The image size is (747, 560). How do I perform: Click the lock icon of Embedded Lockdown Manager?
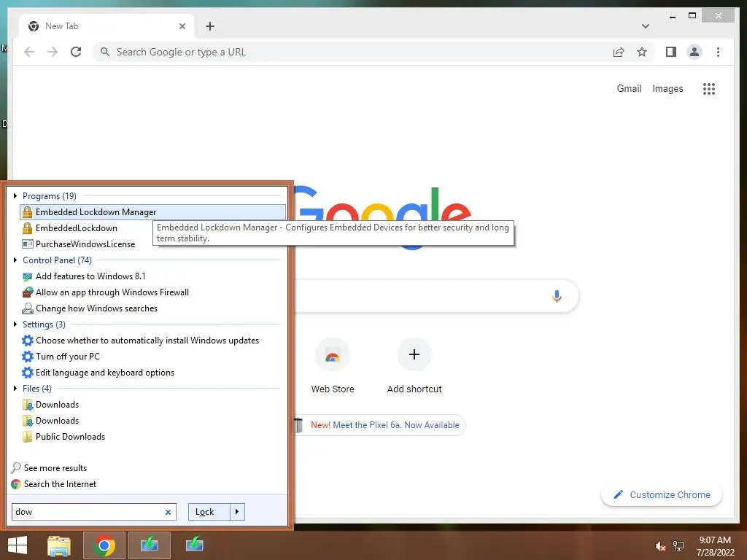click(28, 212)
